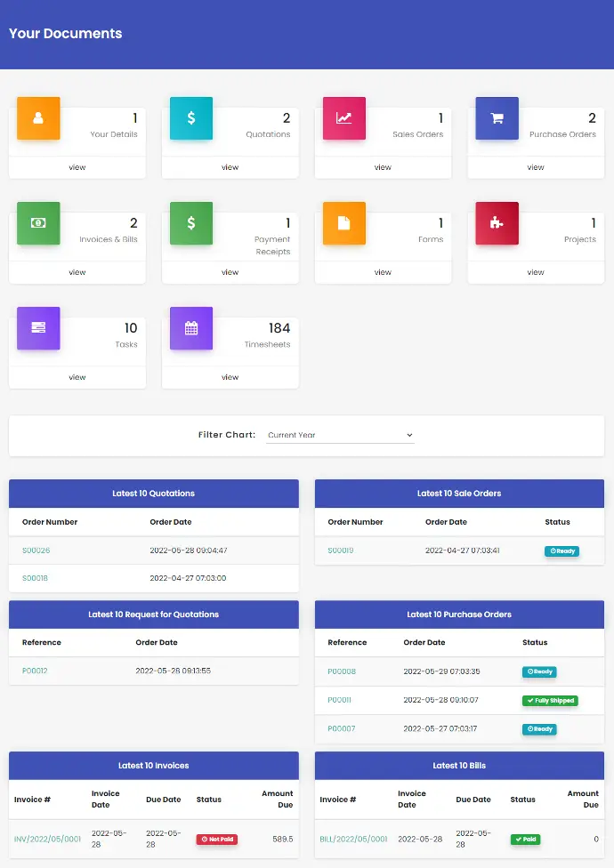Click view under Tasks card
The width and height of the screenshot is (614, 868).
(77, 377)
